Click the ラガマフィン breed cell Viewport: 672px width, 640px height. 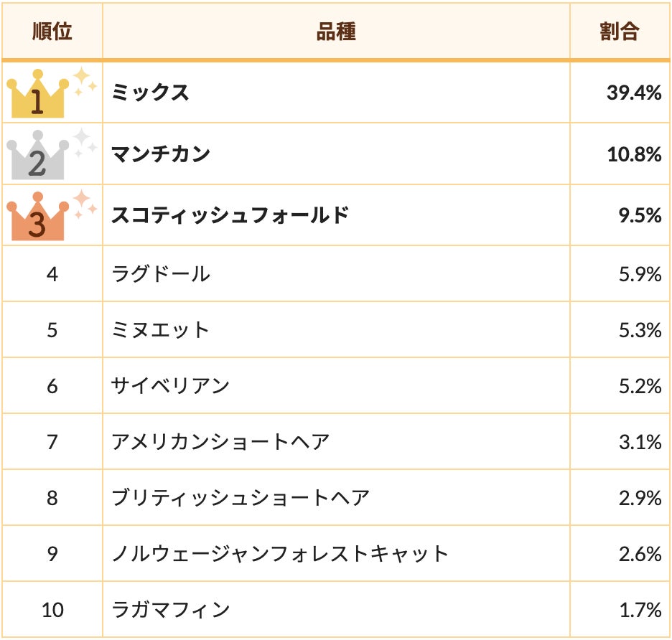170,610
